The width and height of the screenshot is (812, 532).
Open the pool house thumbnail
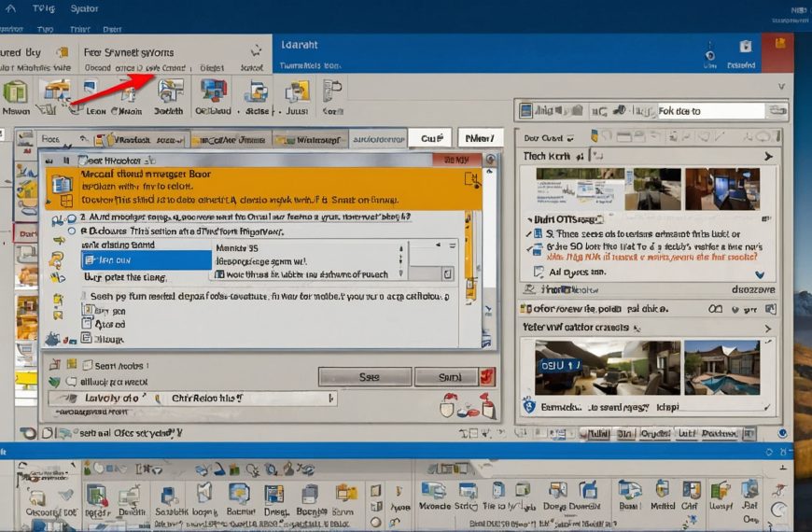pos(721,368)
